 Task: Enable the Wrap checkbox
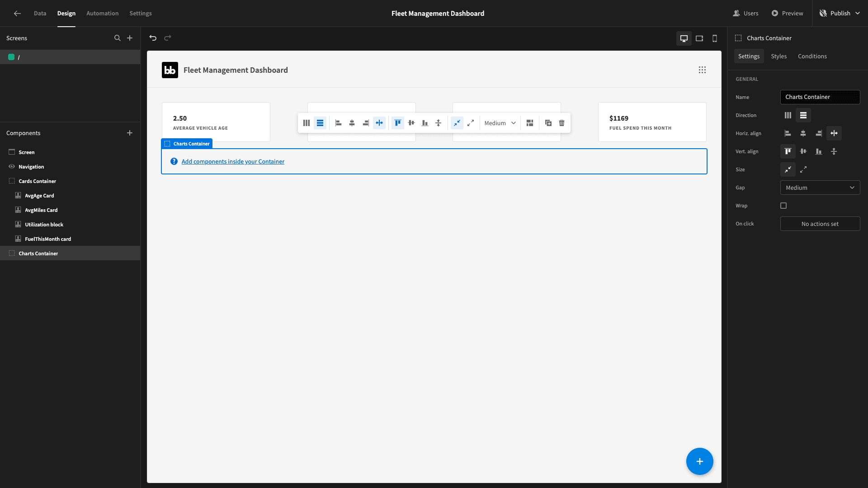(x=783, y=206)
